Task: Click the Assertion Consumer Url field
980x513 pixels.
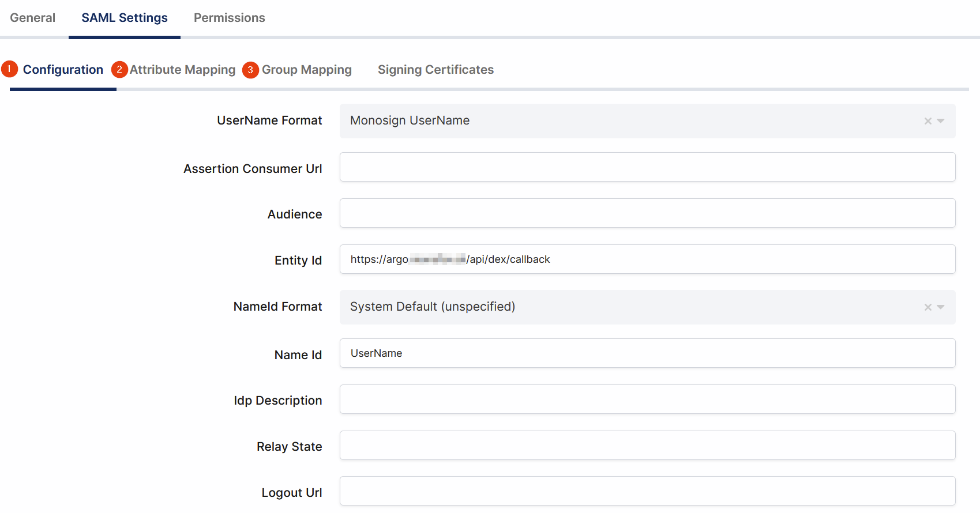Action: [x=647, y=167]
